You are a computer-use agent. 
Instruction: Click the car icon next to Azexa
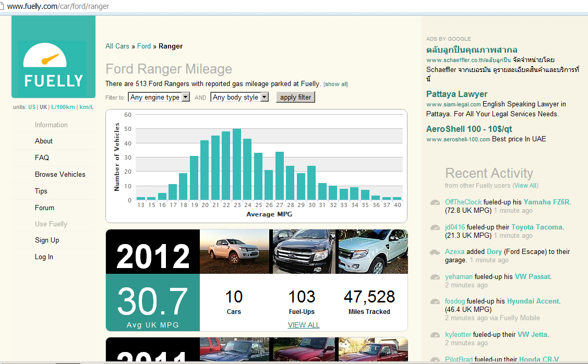point(435,252)
